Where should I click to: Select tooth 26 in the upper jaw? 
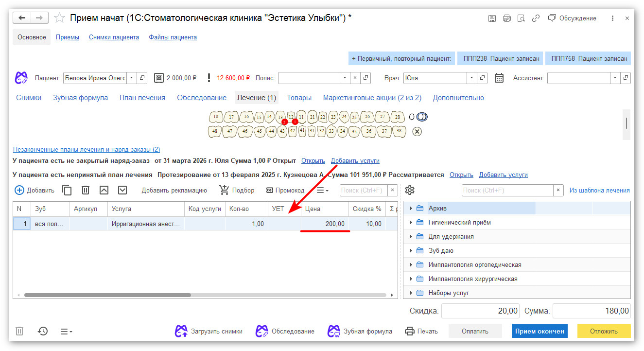(x=367, y=117)
